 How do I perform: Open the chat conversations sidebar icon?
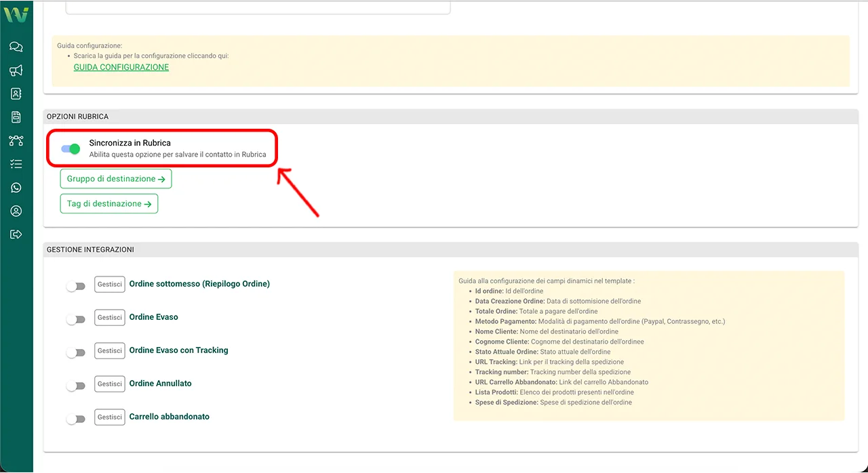[x=16, y=47]
